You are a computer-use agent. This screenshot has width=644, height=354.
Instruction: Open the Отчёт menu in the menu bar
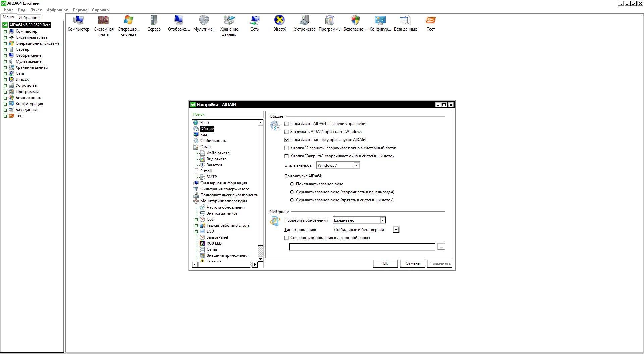[36, 10]
